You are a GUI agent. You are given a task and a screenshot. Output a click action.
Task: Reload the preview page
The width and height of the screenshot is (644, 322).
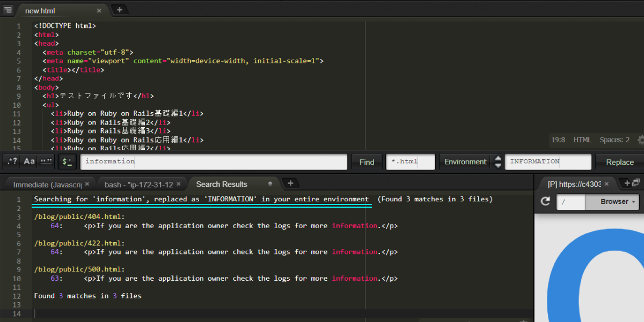[546, 202]
